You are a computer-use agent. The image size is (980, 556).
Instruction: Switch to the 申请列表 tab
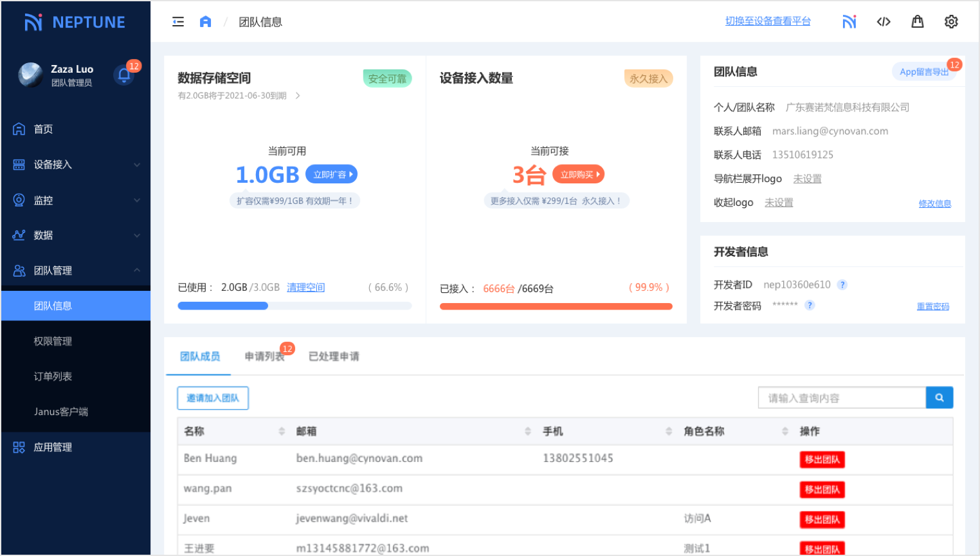coord(264,357)
